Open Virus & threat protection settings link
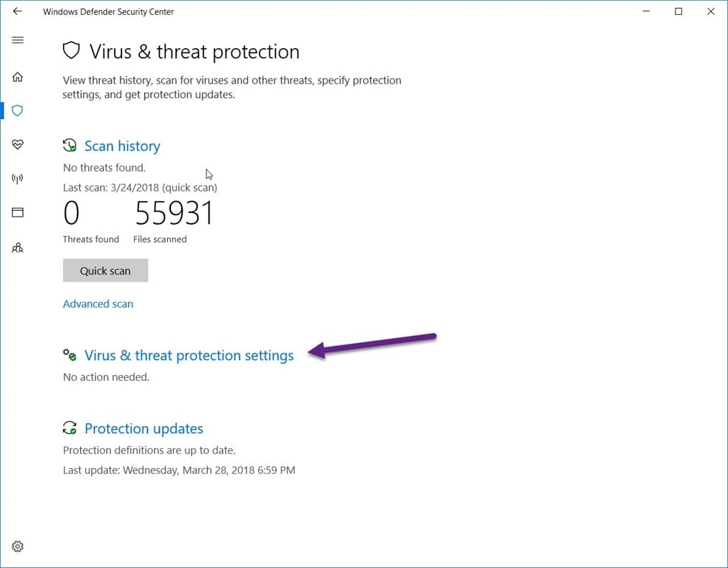 tap(189, 356)
